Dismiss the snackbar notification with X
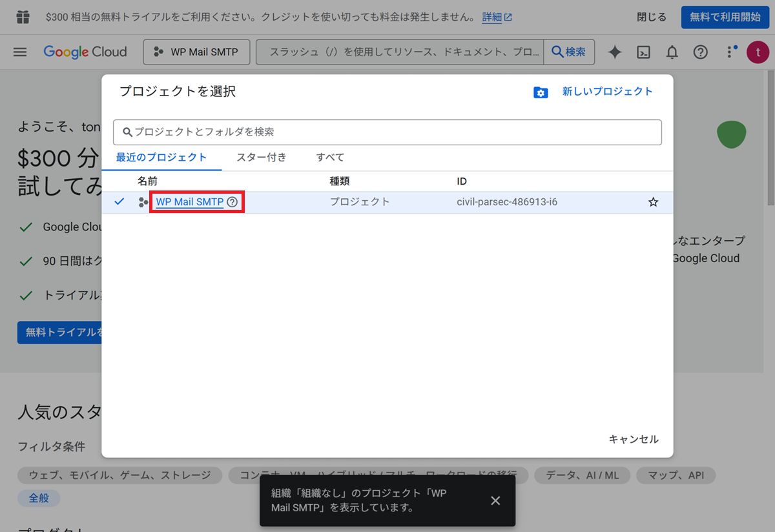775x532 pixels. coord(495,500)
